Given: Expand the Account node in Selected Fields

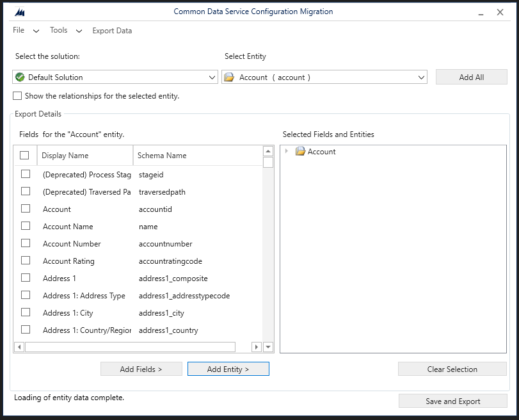Looking at the screenshot, I should point(286,152).
